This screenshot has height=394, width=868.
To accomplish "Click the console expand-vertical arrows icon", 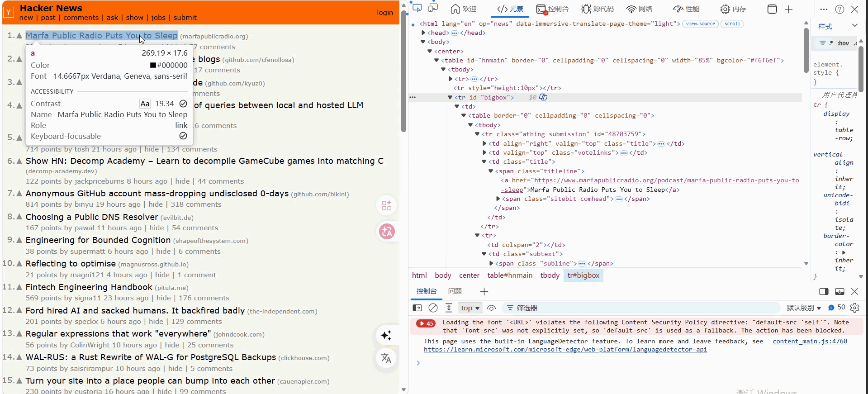I will 449,308.
